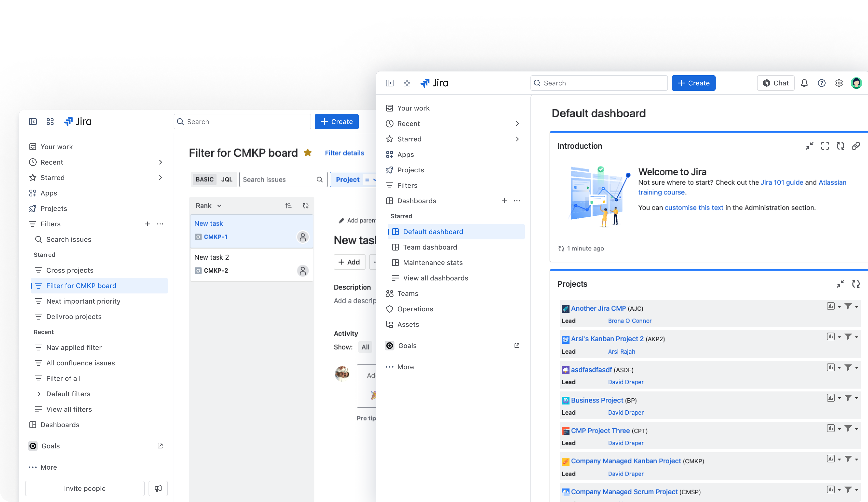Collapse sidebar icon in front Jira window
The height and width of the screenshot is (502, 868).
tap(390, 83)
